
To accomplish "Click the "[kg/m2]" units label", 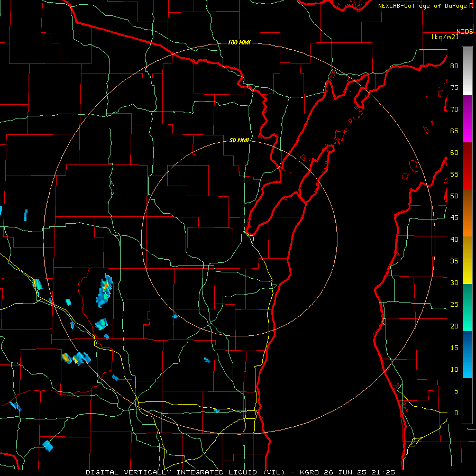I will pyautogui.click(x=445, y=37).
